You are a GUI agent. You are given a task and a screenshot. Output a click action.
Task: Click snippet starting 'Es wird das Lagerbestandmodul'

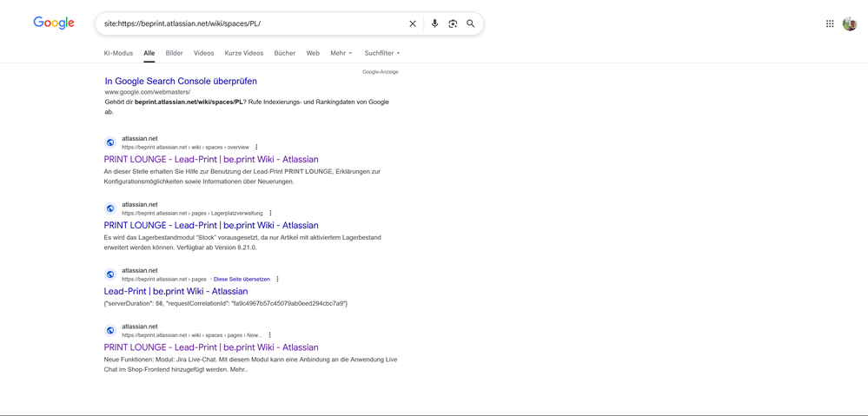pos(242,242)
